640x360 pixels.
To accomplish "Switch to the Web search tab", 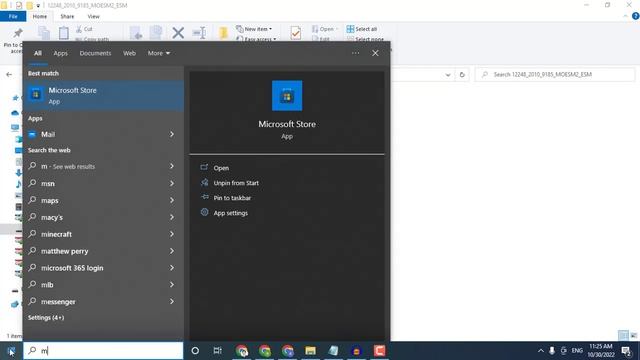I will [129, 53].
